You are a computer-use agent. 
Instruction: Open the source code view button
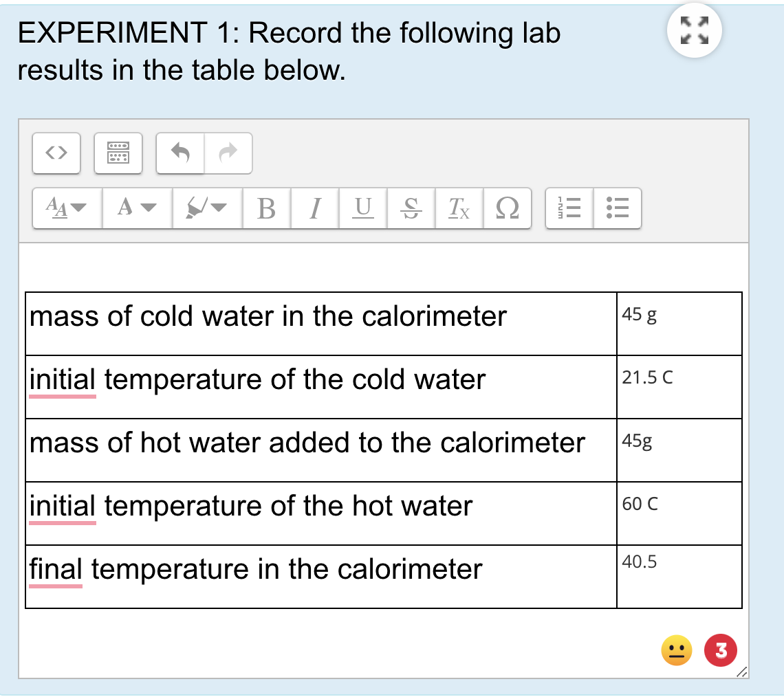pyautogui.click(x=56, y=153)
